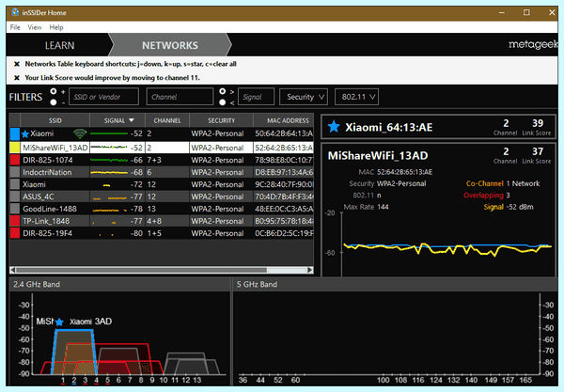Click the metageek logo
This screenshot has width=564, height=392.
click(x=533, y=44)
